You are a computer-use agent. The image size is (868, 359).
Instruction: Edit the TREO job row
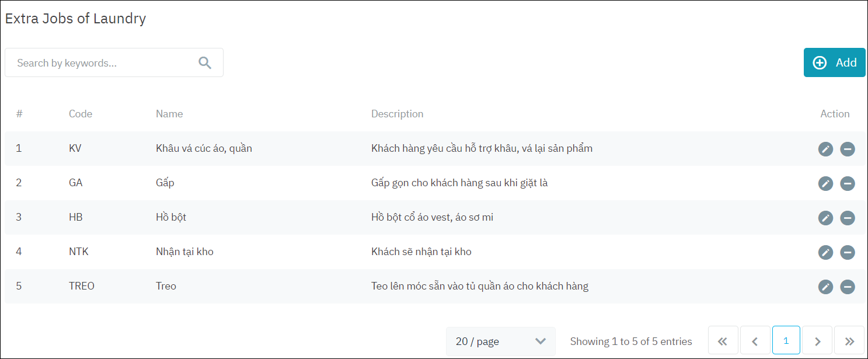(825, 287)
